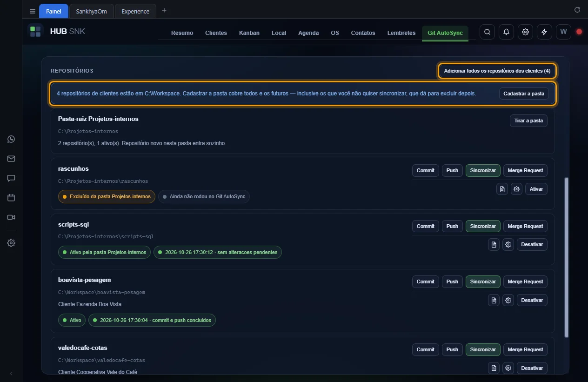
Task: Add a new tab with the plus icon
Action: 164,11
